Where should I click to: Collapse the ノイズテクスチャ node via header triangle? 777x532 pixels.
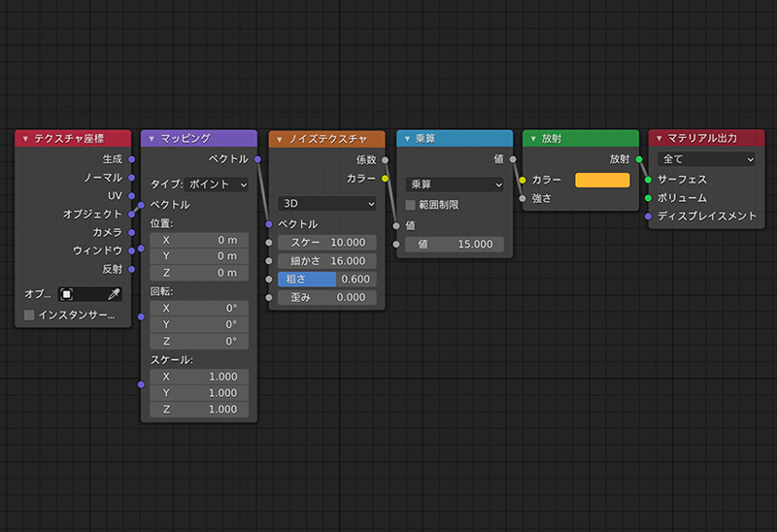coord(279,139)
